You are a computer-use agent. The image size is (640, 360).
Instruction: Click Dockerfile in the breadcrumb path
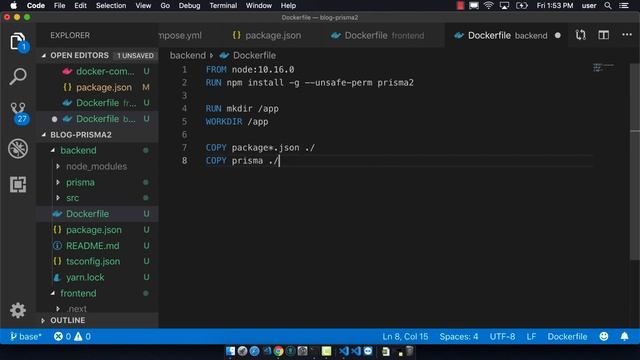[x=254, y=55]
